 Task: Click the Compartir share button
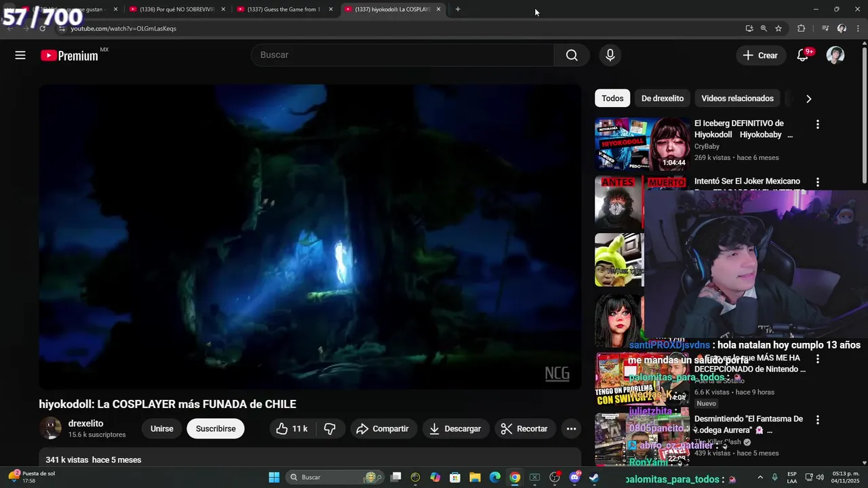[x=383, y=429]
